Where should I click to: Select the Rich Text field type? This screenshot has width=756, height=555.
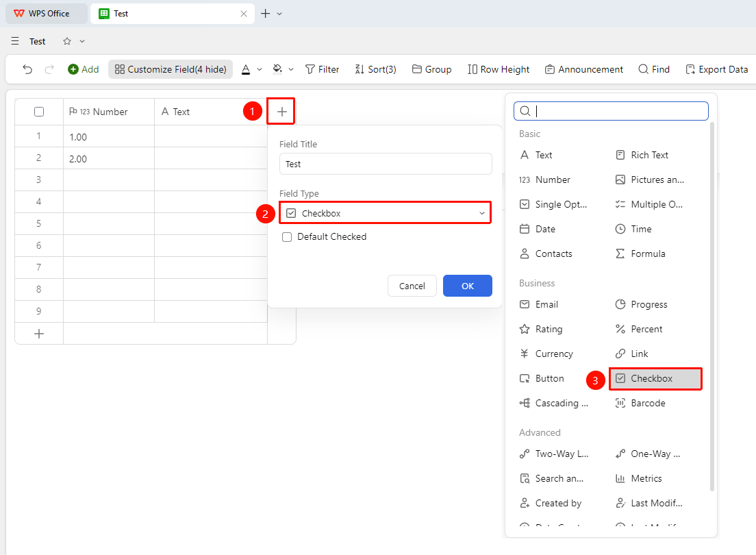pyautogui.click(x=642, y=155)
